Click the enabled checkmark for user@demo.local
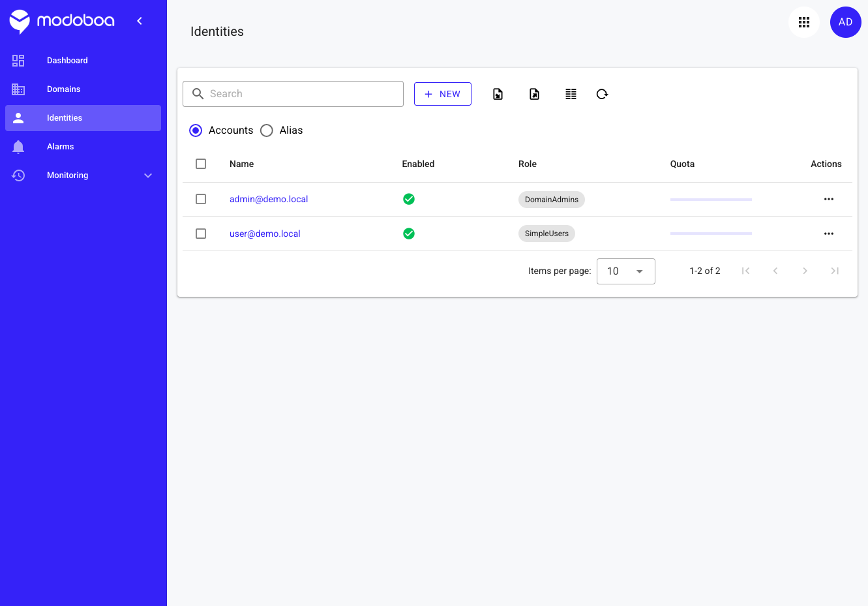The width and height of the screenshot is (868, 606). point(409,234)
